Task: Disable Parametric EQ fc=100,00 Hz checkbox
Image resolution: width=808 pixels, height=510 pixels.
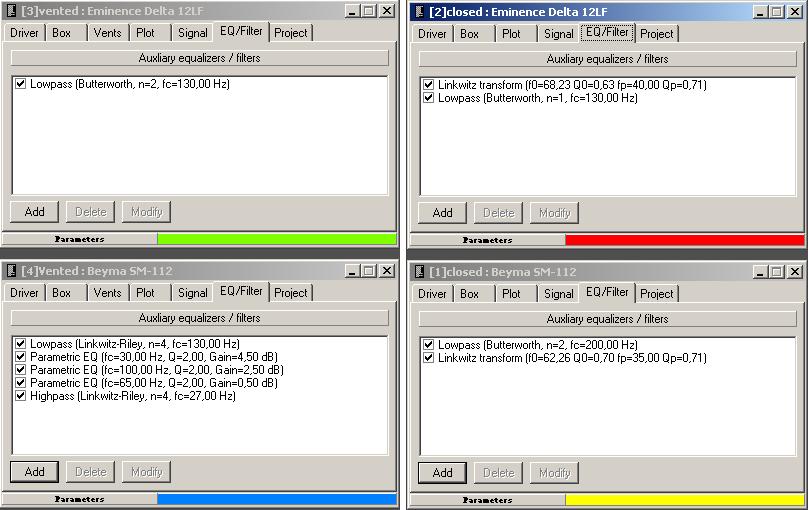Action: [x=20, y=369]
